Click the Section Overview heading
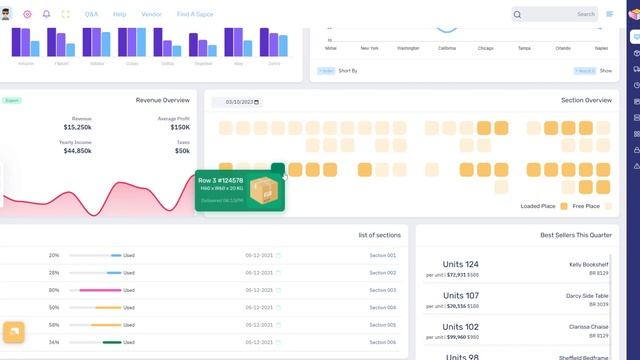This screenshot has width=640, height=360. coord(587,100)
